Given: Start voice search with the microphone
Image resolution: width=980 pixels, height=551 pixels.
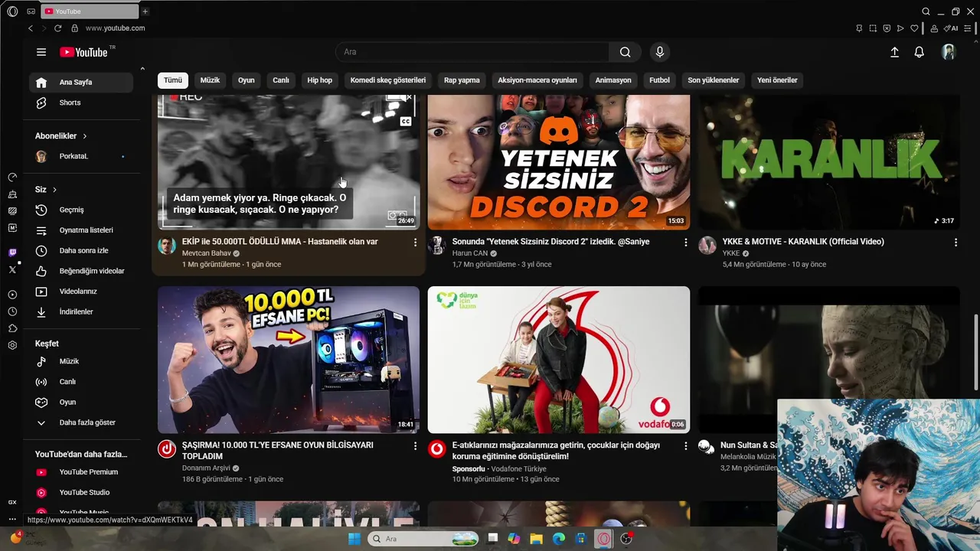Looking at the screenshot, I should click(x=660, y=52).
